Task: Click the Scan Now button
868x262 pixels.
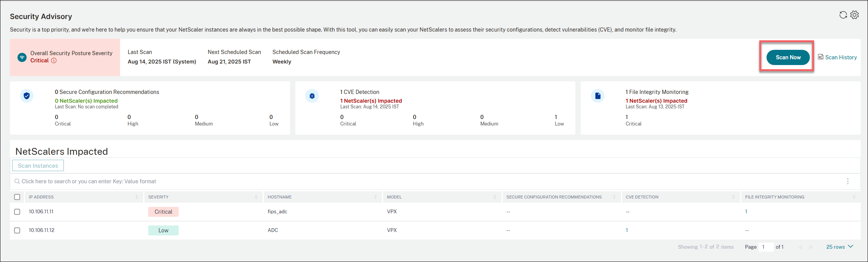Action: [x=788, y=57]
